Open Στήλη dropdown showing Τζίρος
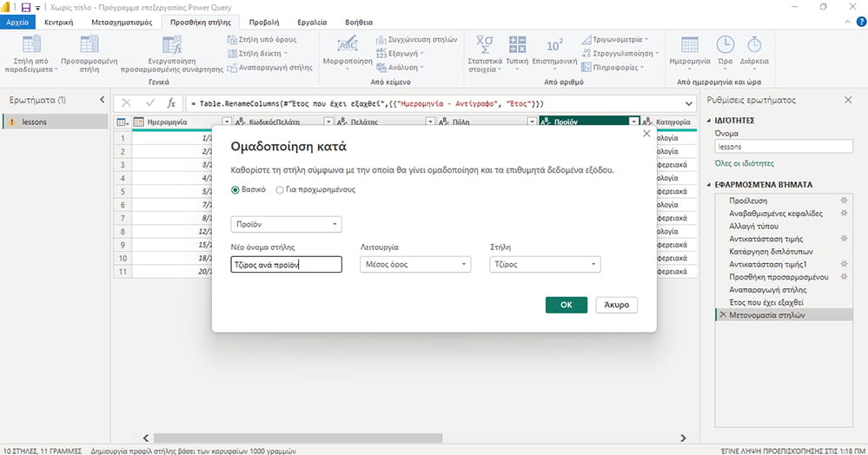The image size is (868, 455). (545, 265)
